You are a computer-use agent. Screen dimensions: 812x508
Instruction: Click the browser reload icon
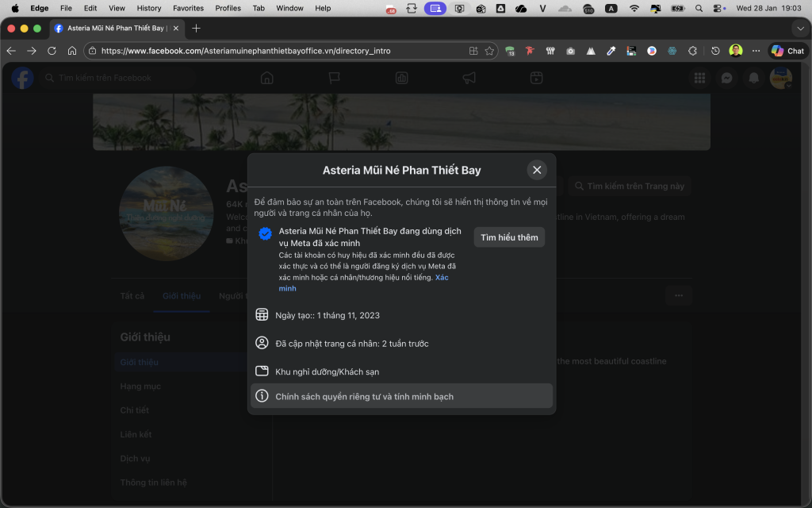pos(52,51)
